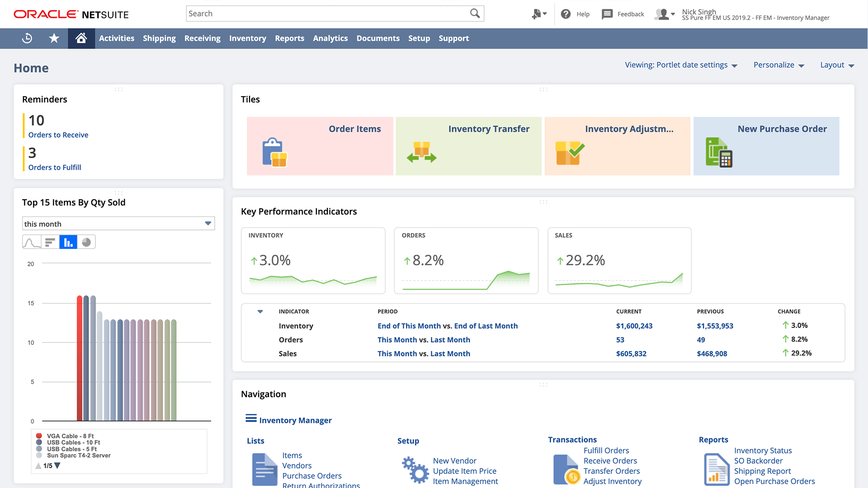868x488 pixels.
Task: Switch to the Inventory menu tab
Action: [x=247, y=38]
